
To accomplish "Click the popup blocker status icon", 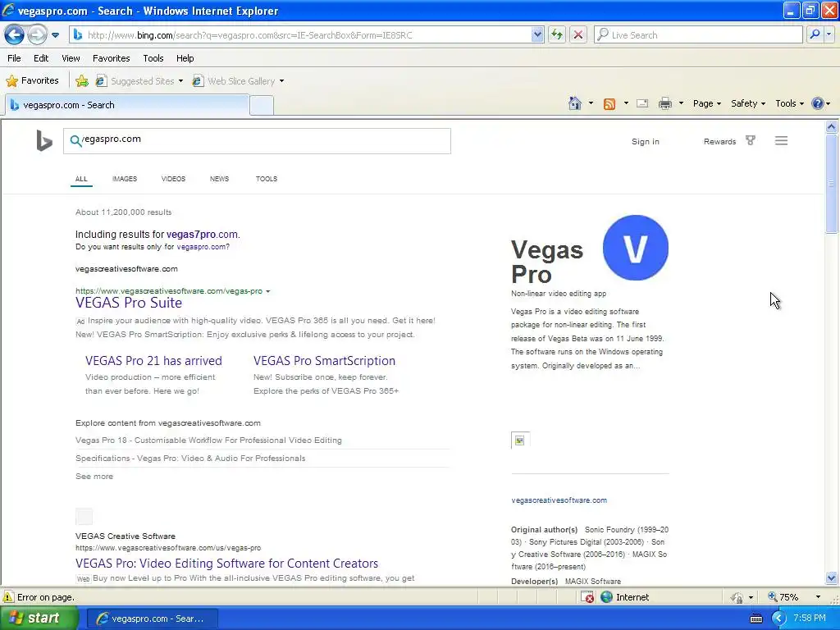I will (x=587, y=597).
